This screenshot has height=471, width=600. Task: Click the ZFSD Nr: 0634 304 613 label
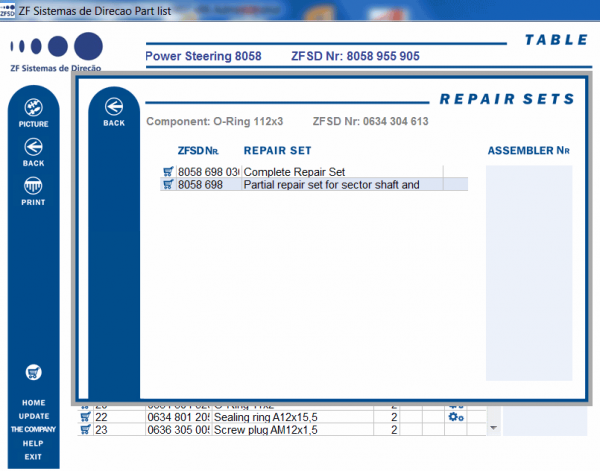pyautogui.click(x=370, y=122)
